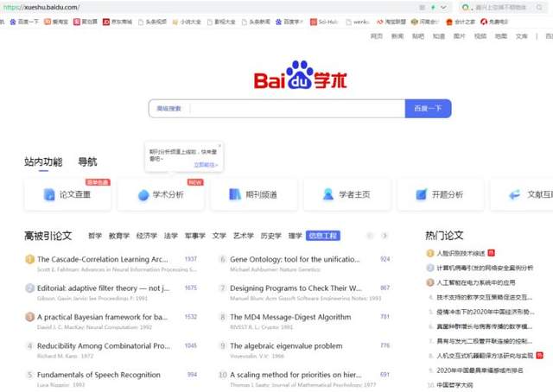Switch to the 站内功能 tab
The height and width of the screenshot is (392, 553).
(43, 161)
